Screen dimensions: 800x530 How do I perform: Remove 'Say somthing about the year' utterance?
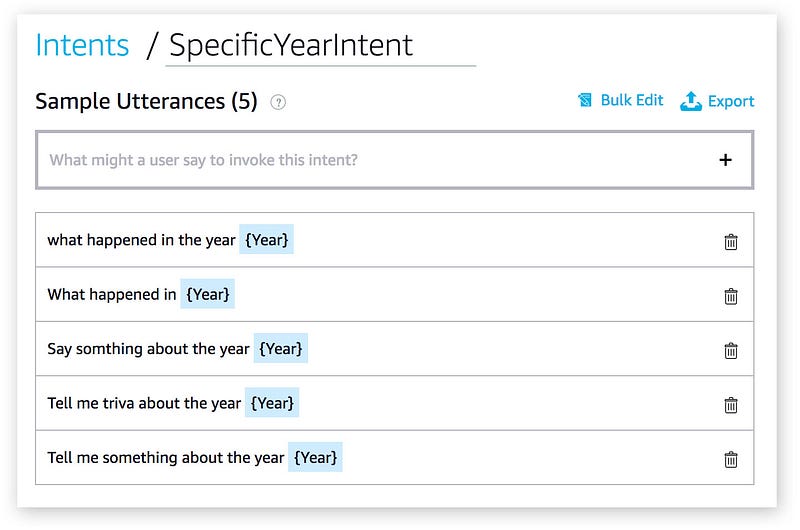[731, 351]
